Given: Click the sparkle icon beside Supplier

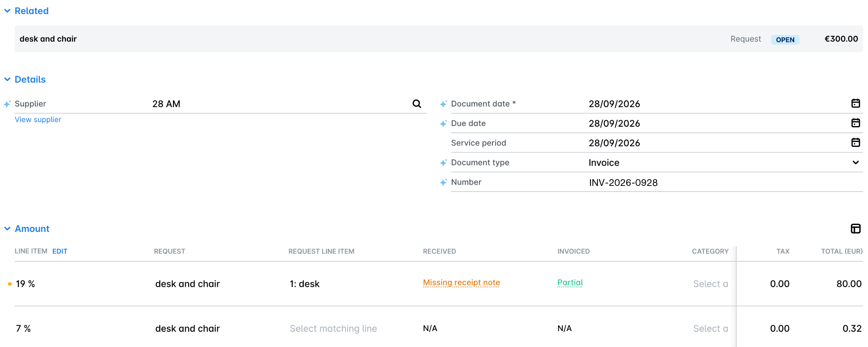Looking at the screenshot, I should (7, 104).
